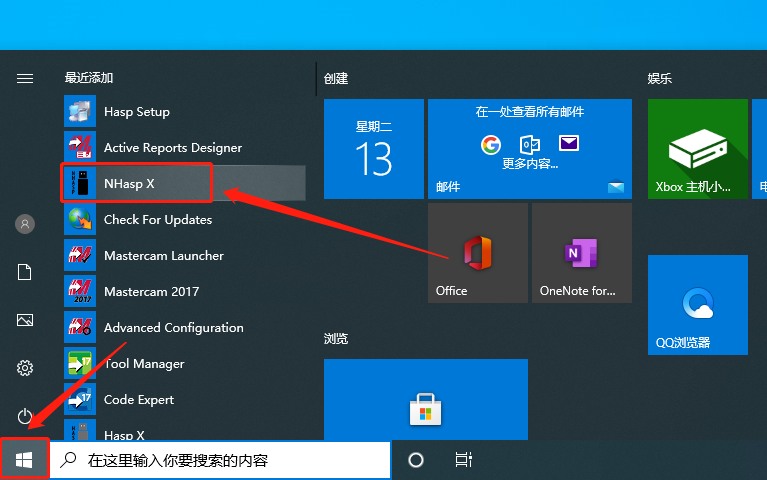Click the 更多内容... text in Mail tile
Image resolution: width=767 pixels, height=480 pixels.
pyautogui.click(x=530, y=163)
